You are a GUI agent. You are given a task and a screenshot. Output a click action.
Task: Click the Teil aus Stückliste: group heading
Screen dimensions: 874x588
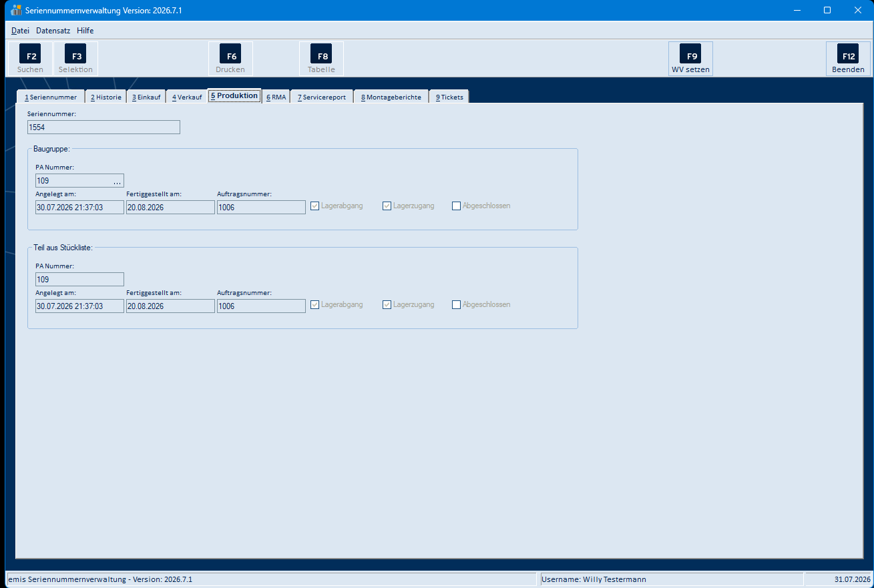click(x=63, y=248)
